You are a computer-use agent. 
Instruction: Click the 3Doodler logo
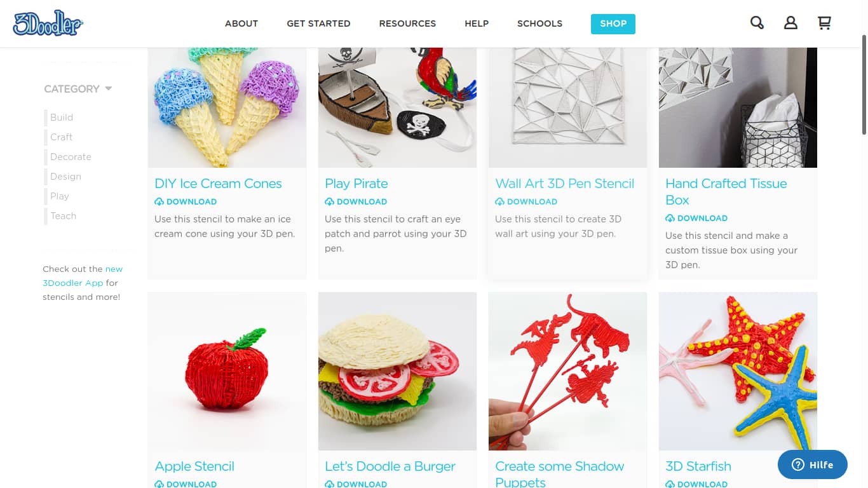click(x=48, y=24)
